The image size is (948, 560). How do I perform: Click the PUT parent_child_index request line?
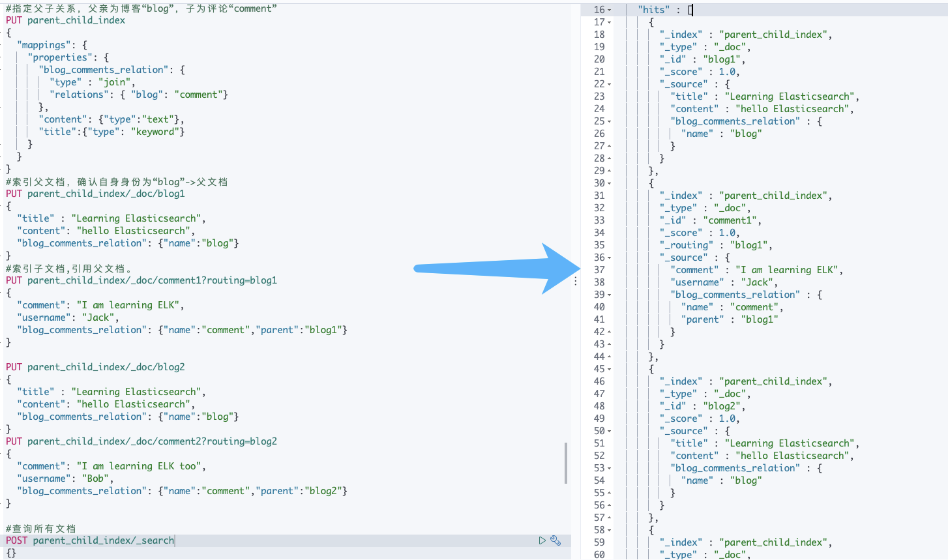65,20
